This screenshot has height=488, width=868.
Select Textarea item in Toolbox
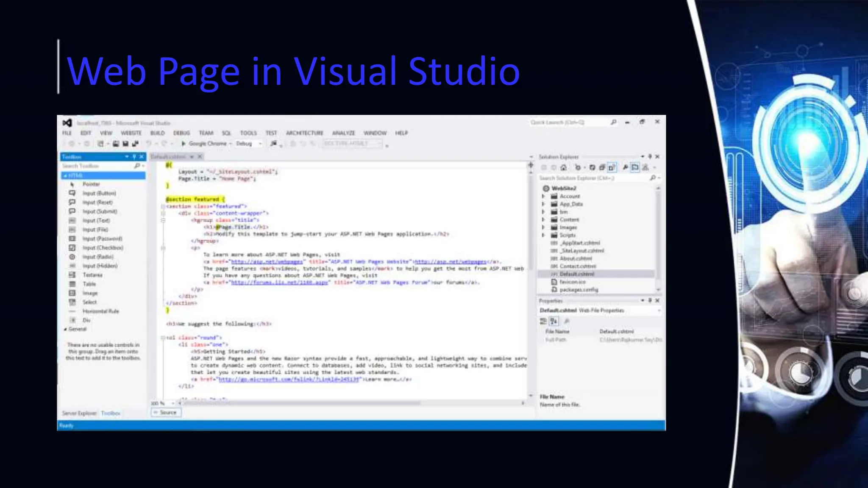92,275
